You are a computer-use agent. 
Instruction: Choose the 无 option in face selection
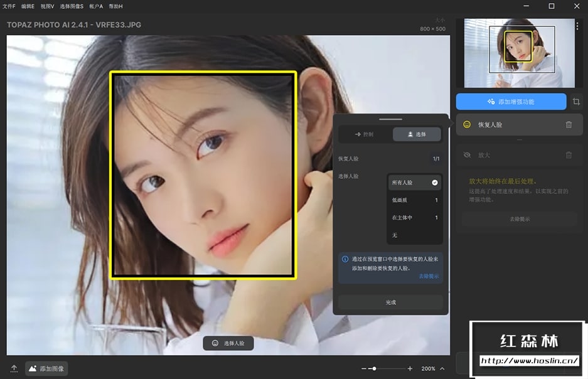click(415, 235)
